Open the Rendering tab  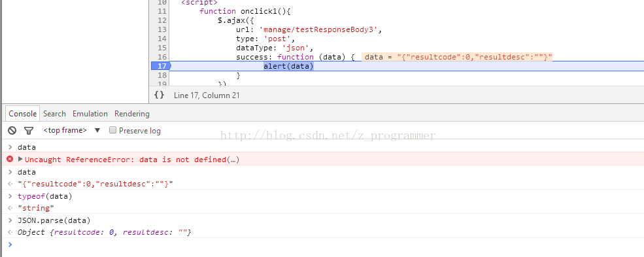coord(132,114)
